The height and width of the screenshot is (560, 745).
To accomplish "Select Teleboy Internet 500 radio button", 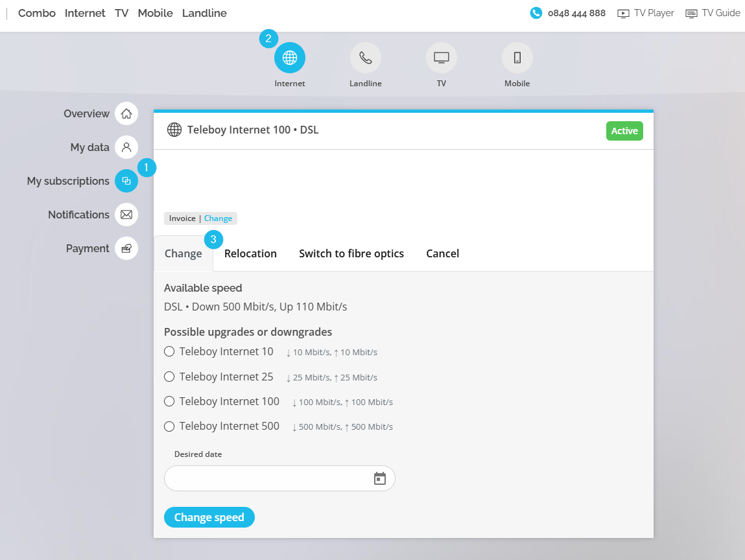I will pos(169,426).
